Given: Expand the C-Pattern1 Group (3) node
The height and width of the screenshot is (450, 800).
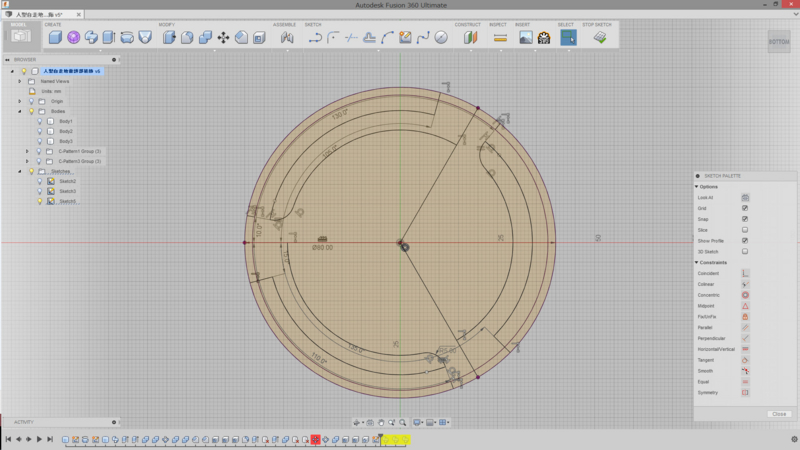Looking at the screenshot, I should tap(28, 152).
